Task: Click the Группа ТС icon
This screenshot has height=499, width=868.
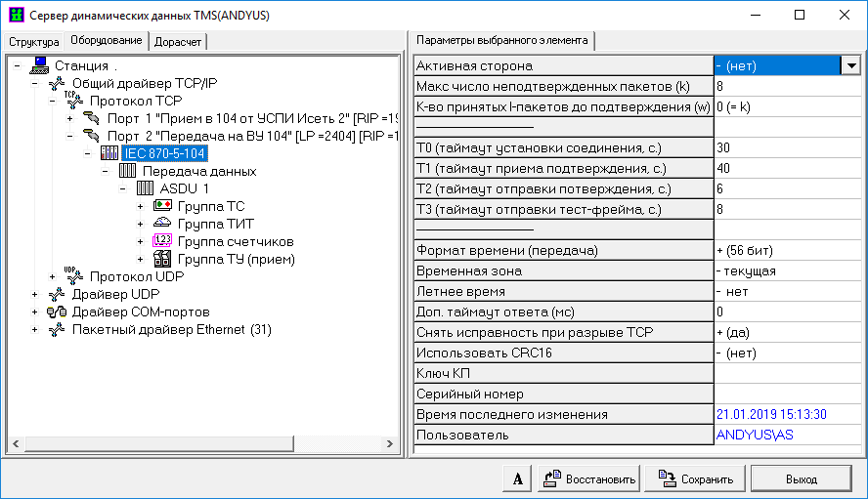Action: (x=162, y=206)
